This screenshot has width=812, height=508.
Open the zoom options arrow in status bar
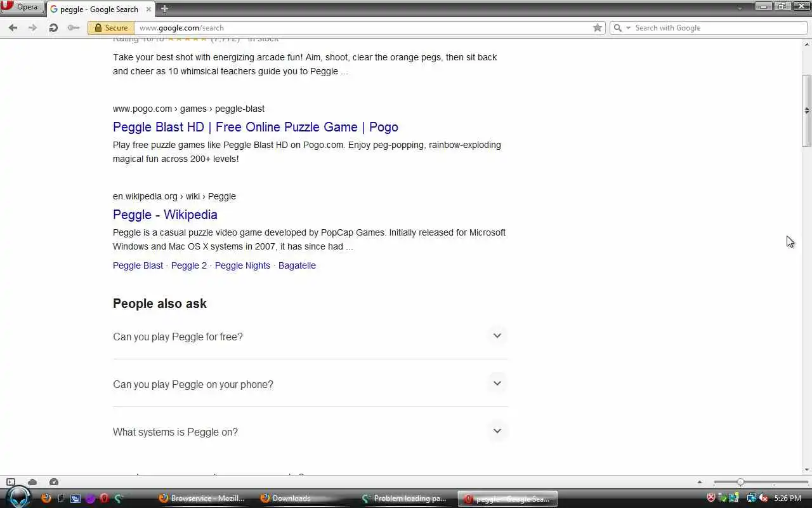700,483
